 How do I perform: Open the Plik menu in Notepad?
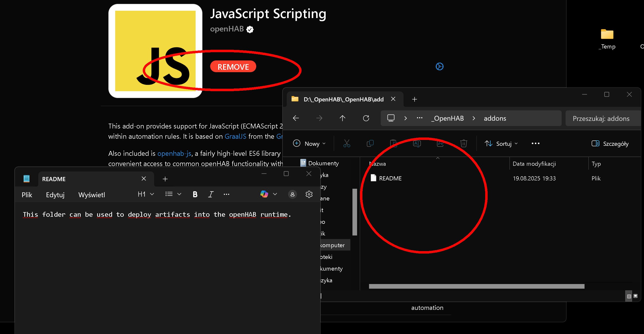(x=27, y=195)
